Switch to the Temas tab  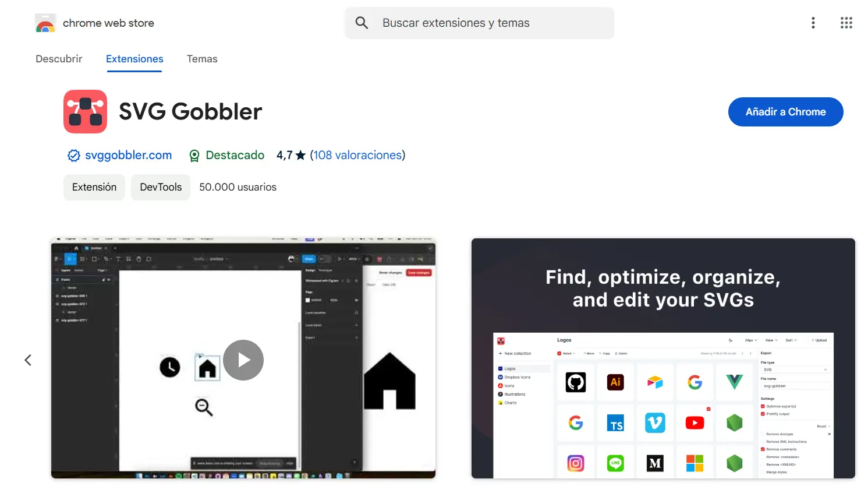(201, 58)
